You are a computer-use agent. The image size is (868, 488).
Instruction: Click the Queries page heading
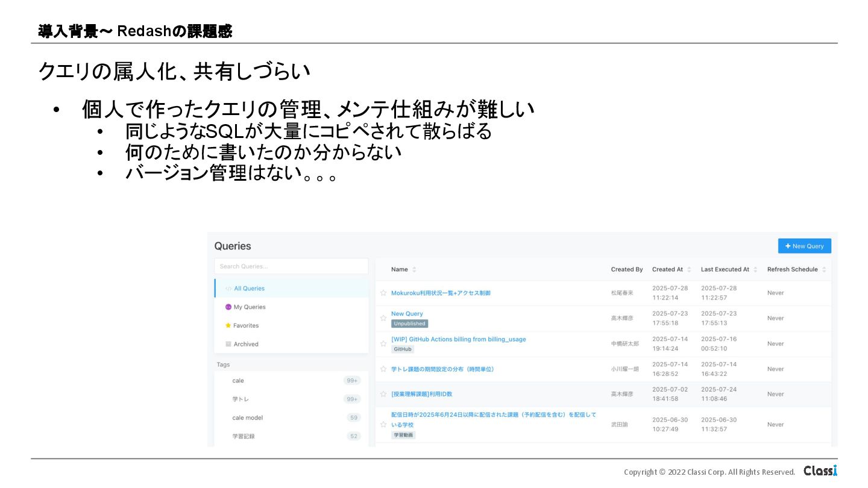tap(233, 246)
